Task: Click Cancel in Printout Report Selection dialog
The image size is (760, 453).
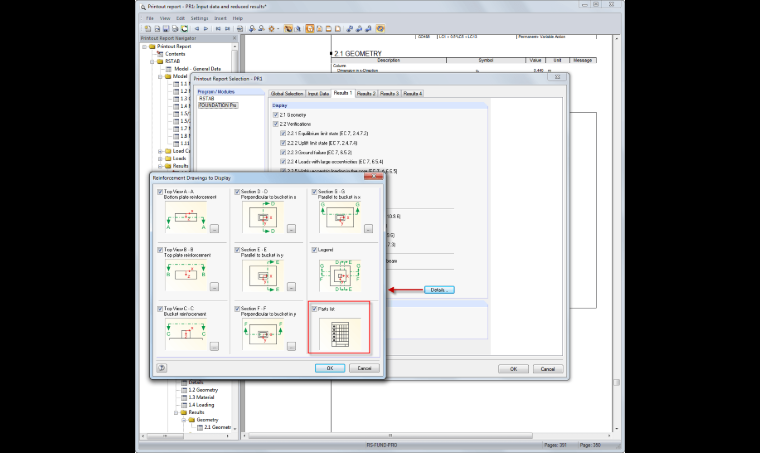Action: 548,369
